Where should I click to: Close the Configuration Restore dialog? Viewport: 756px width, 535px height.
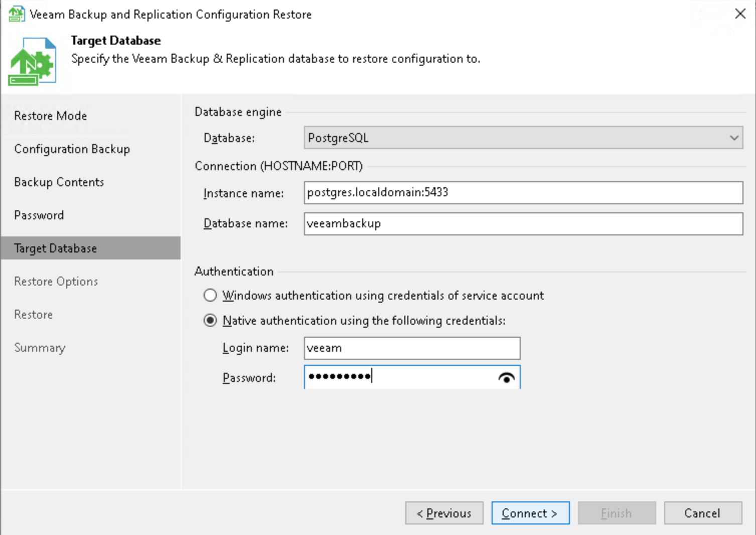point(740,14)
